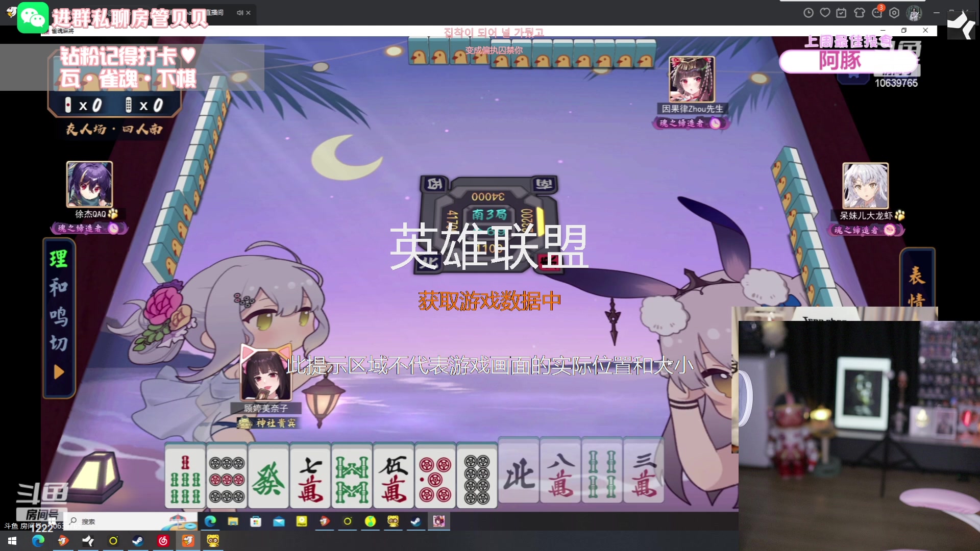Image resolution: width=980 pixels, height=551 pixels.
Task: Select the 三萬 tile at the hand's right end
Action: click(x=644, y=471)
